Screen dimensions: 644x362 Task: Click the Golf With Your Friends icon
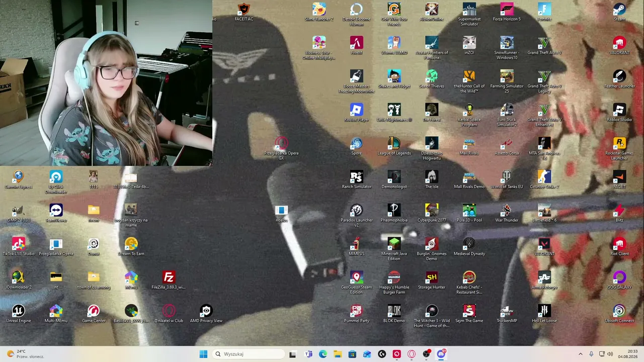pyautogui.click(x=394, y=15)
